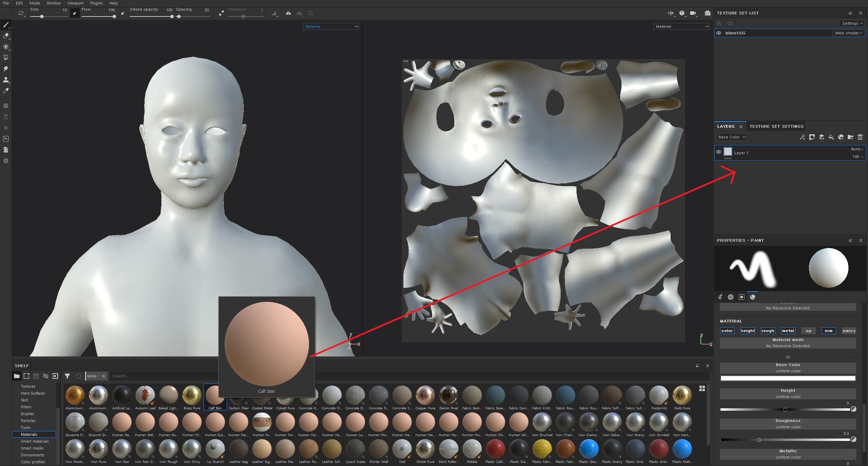
Task: Expand the Norm blending mode dropdown
Action: click(x=857, y=149)
